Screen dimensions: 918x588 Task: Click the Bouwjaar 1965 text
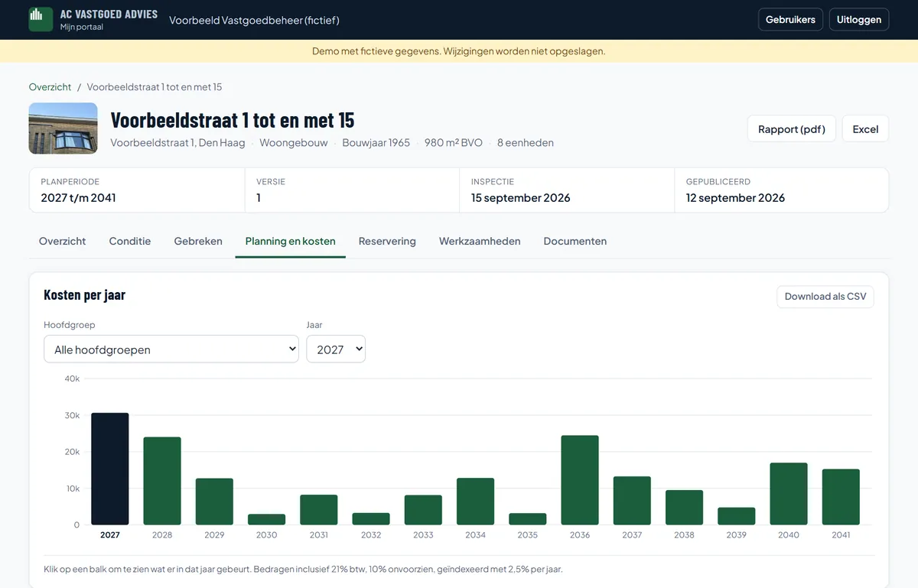tap(376, 142)
